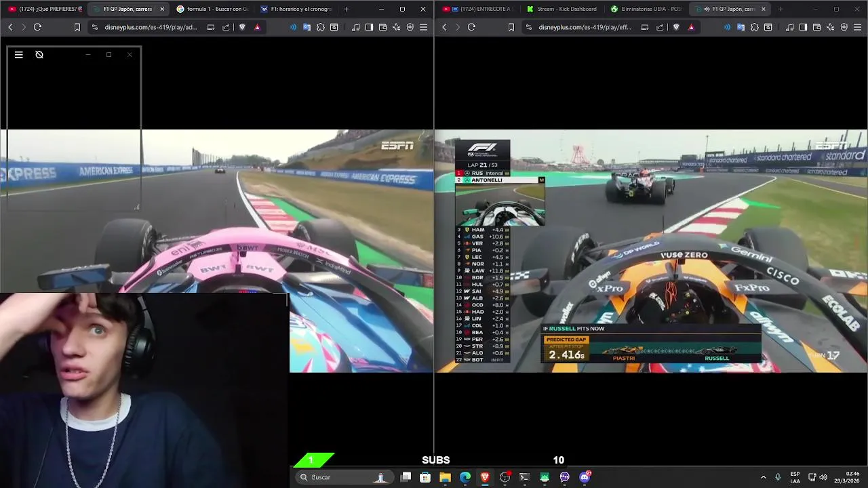Open Brave Wallet in left window
Image resolution: width=868 pixels, height=488 pixels.
tap(383, 27)
